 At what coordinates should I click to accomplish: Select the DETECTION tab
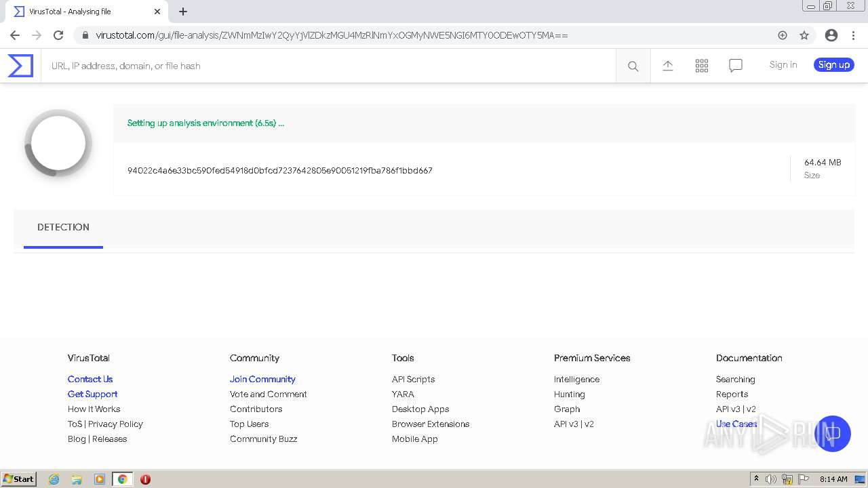tap(63, 228)
